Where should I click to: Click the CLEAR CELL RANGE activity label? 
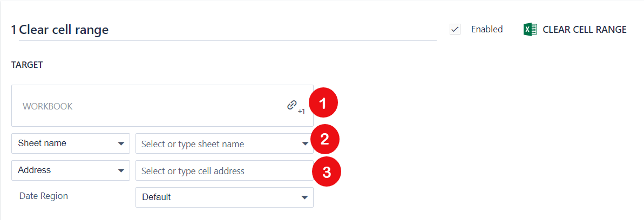tap(584, 30)
